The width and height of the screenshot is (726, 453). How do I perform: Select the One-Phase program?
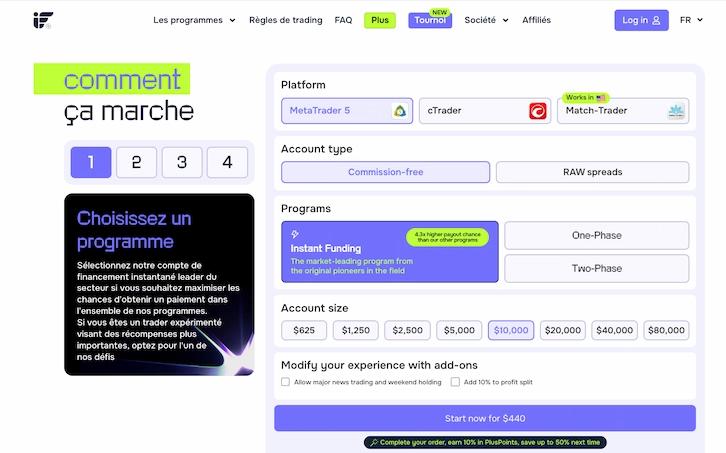point(596,235)
